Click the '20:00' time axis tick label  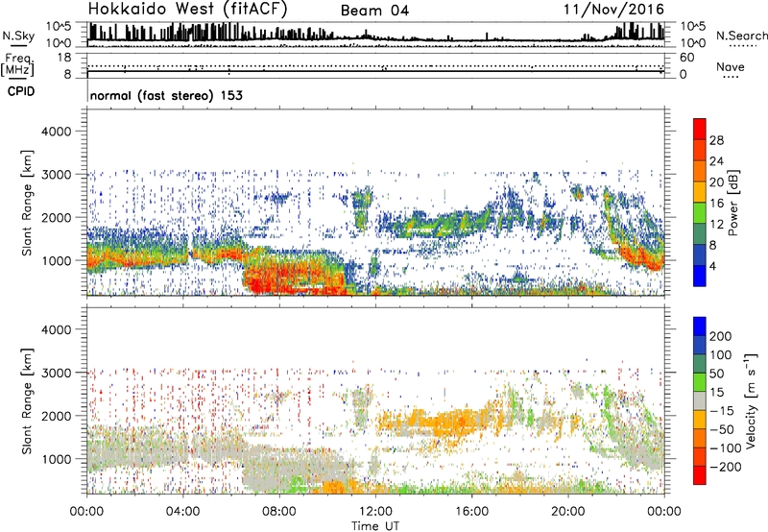point(567,512)
